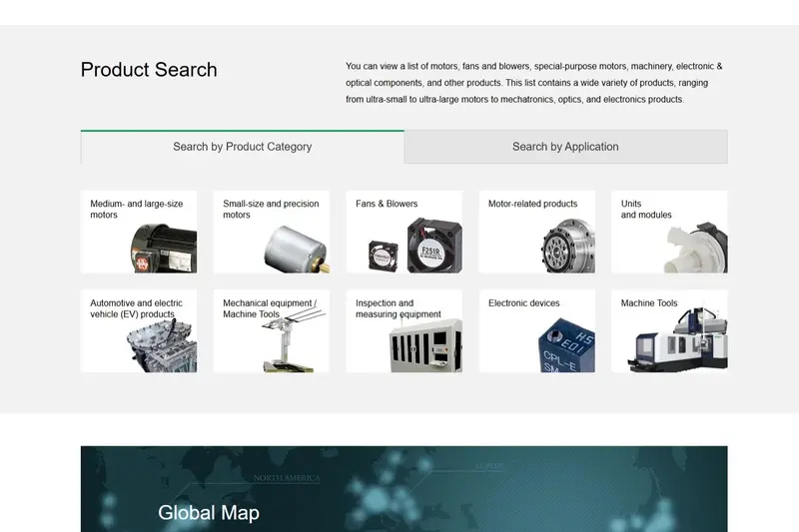Click the Units and modules product image
This screenshot has width=799, height=532.
pos(695,248)
